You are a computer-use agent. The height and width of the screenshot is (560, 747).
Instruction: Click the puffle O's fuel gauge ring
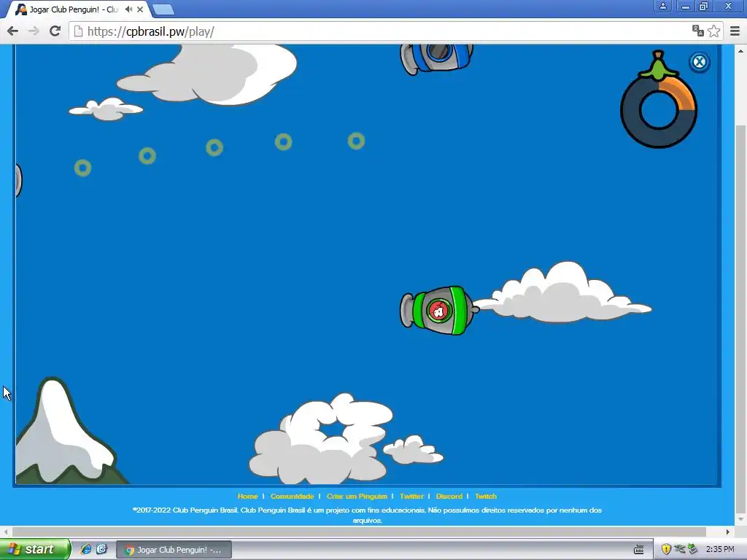click(659, 110)
